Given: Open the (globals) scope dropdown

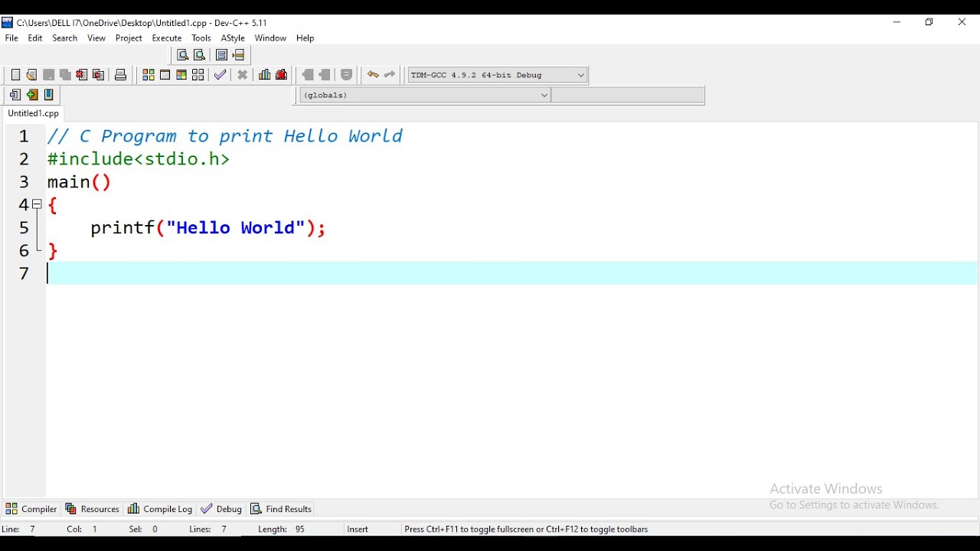Looking at the screenshot, I should coord(425,96).
